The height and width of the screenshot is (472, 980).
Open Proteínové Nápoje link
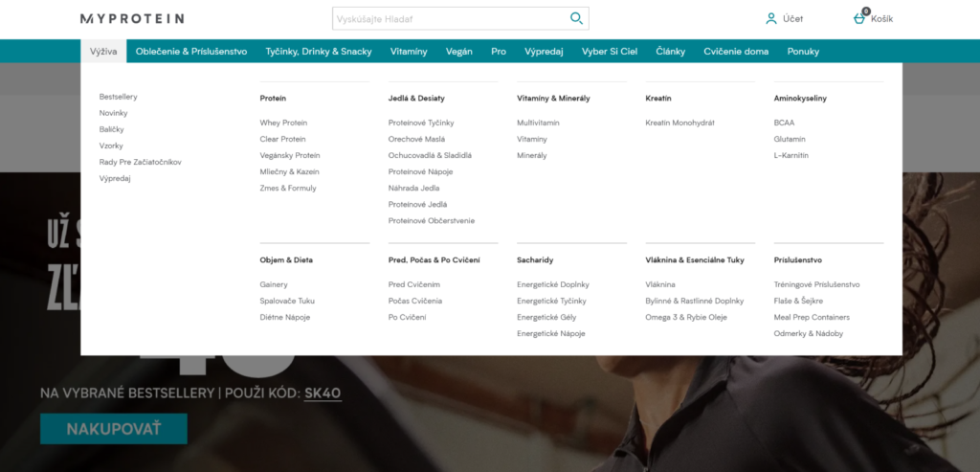tap(421, 171)
